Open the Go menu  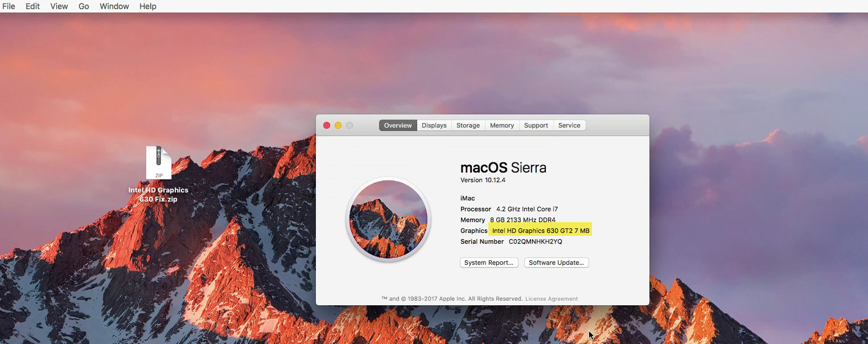(x=84, y=6)
